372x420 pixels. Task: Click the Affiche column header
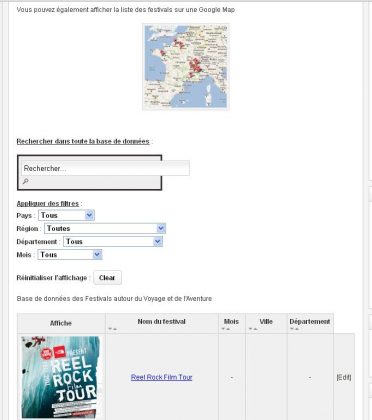pyautogui.click(x=61, y=323)
